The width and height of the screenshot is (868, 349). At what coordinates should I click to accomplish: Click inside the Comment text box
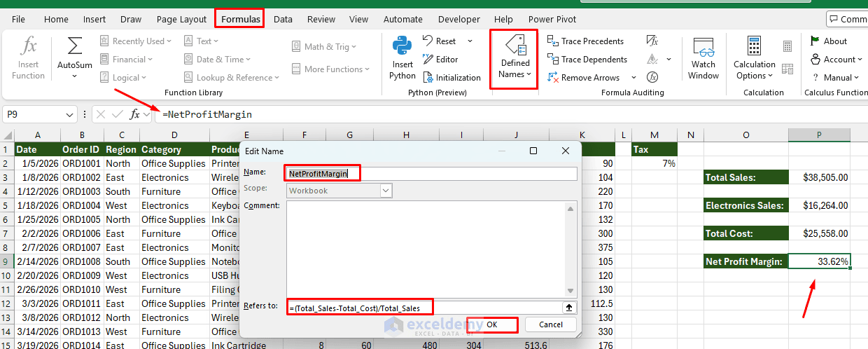(x=425, y=248)
